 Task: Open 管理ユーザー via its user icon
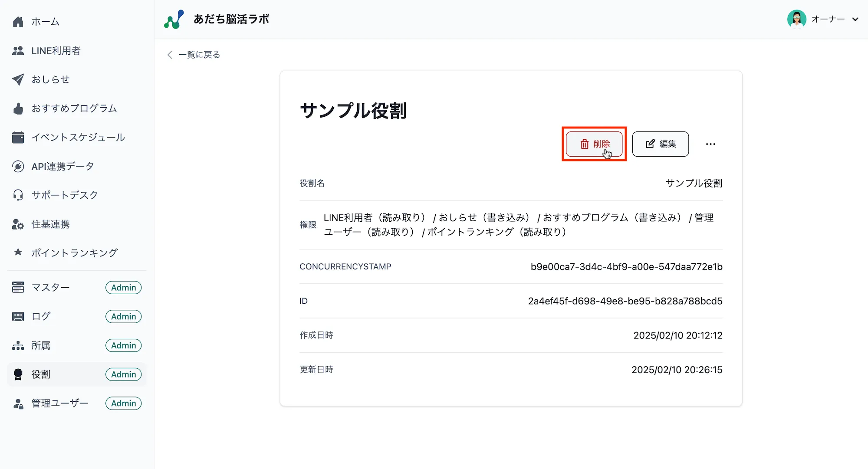coord(18,403)
